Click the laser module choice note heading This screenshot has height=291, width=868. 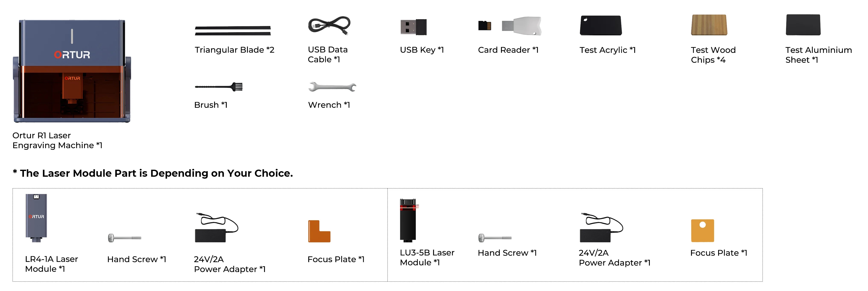(153, 173)
